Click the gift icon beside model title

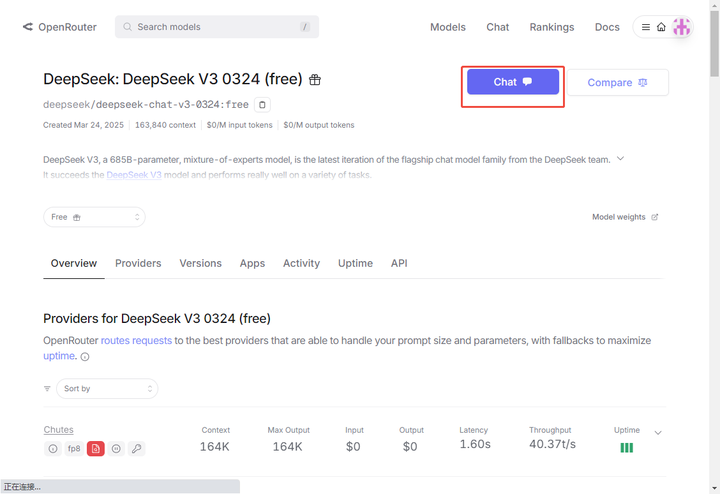315,80
